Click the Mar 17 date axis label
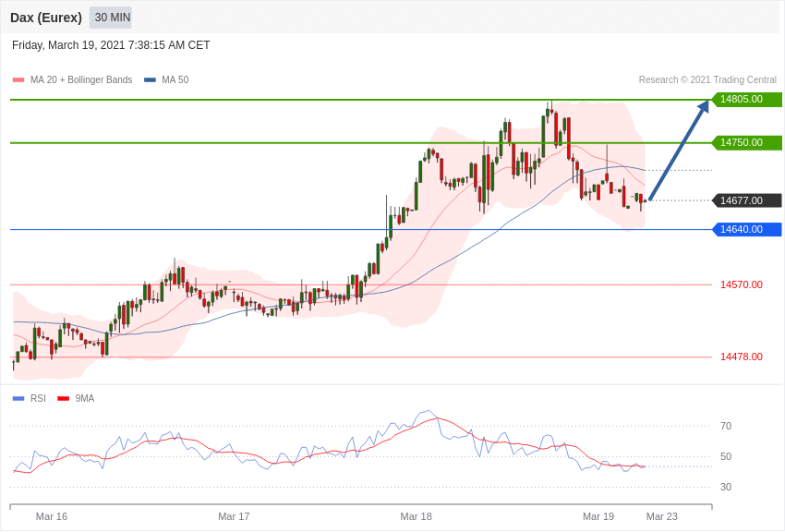The height and width of the screenshot is (532, 785). (x=234, y=516)
